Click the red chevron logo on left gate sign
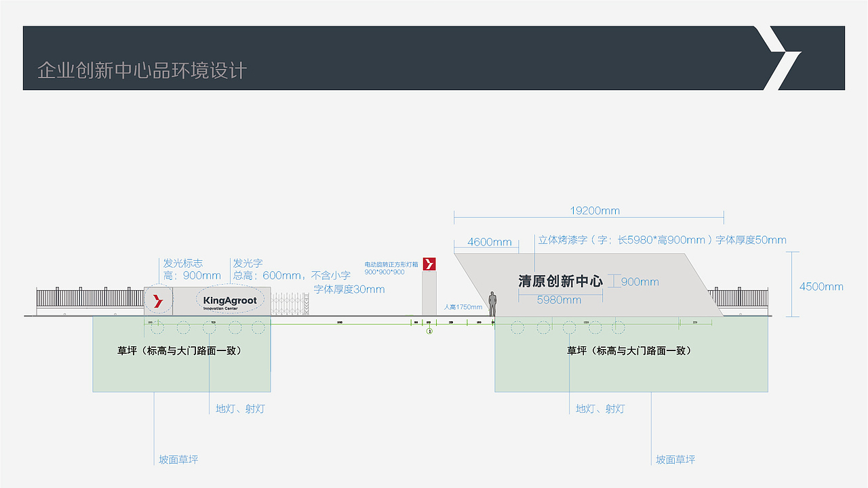The image size is (868, 488). click(158, 302)
